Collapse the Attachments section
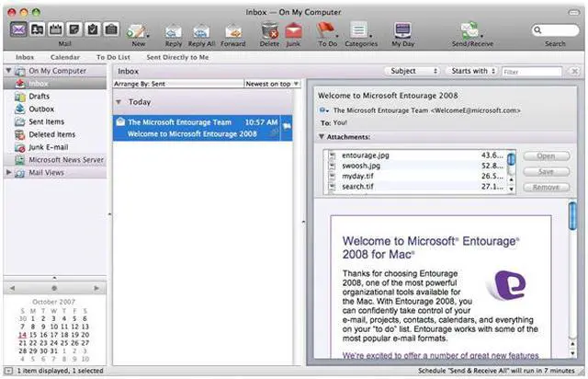The height and width of the screenshot is (379, 588). 322,137
